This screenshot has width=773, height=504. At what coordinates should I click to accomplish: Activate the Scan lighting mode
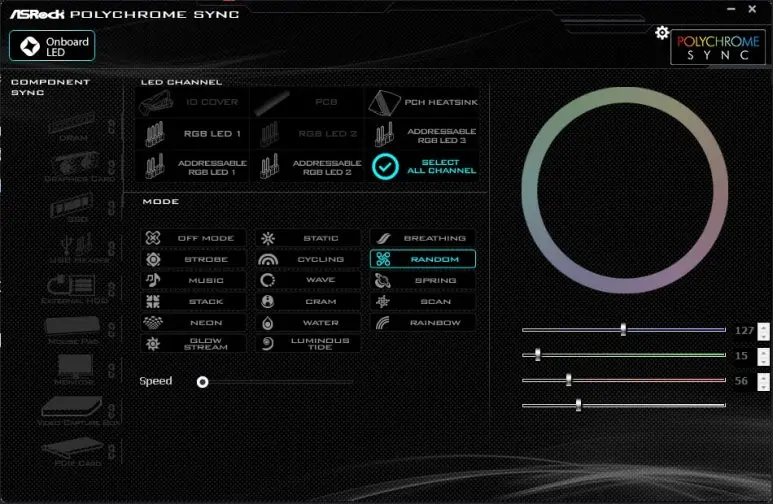click(422, 301)
